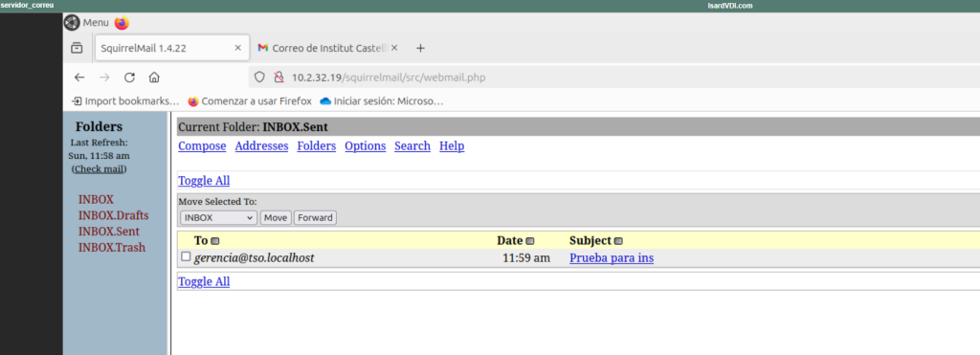
Task: Go to the browser home page
Action: tap(154, 78)
